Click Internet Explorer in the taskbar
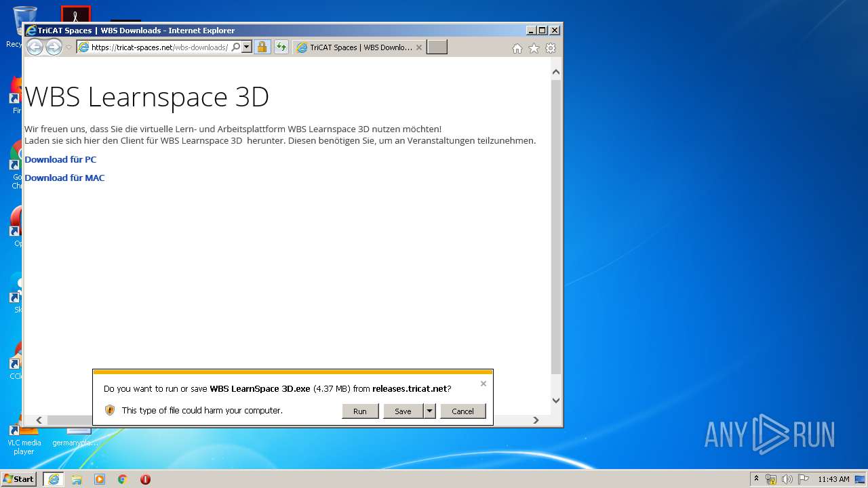Viewport: 868px width, 488px height. [x=54, y=479]
